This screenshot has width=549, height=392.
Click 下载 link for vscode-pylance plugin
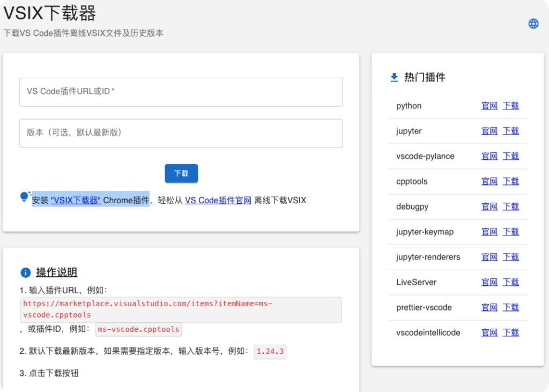pyautogui.click(x=510, y=156)
